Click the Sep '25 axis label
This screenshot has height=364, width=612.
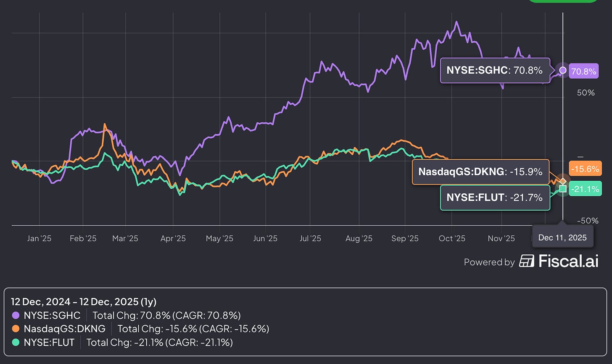point(405,238)
